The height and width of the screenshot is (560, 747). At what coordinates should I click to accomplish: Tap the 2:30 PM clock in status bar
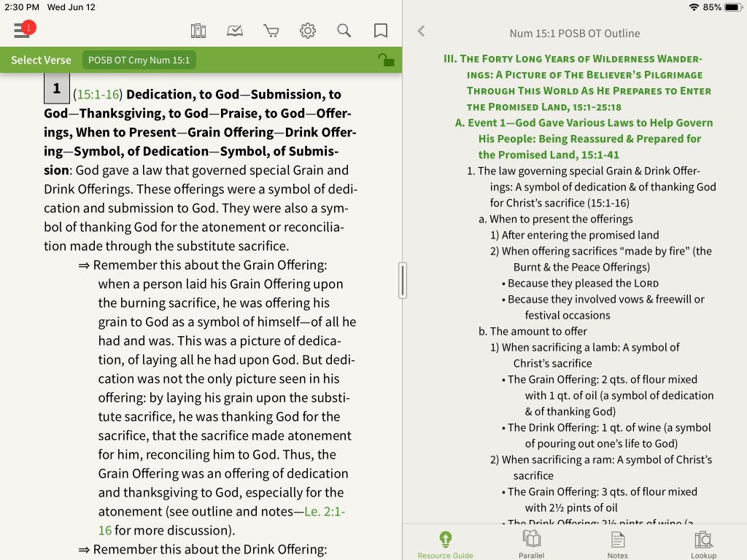pos(22,7)
